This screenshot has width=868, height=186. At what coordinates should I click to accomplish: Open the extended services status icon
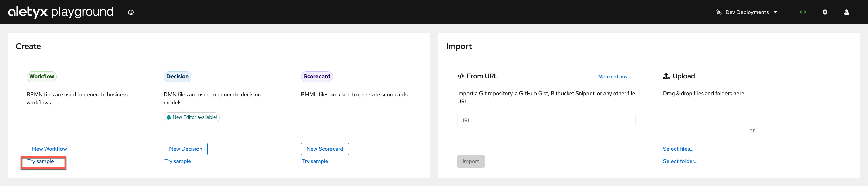(803, 12)
